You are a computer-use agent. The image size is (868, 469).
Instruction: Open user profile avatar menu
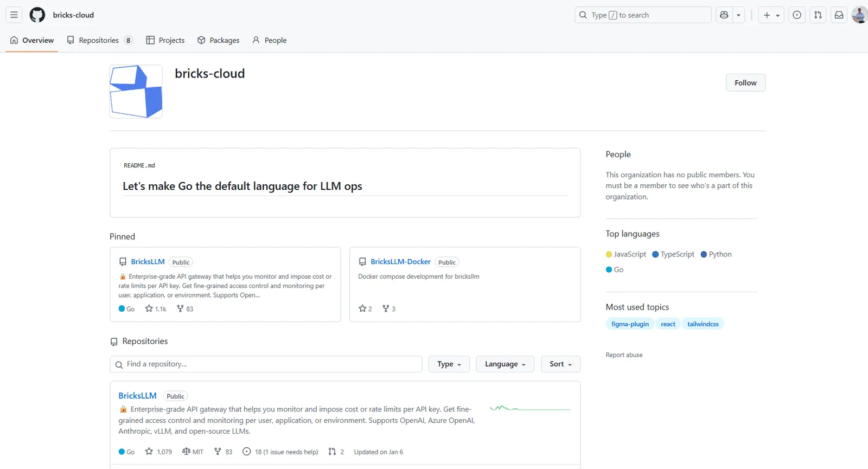click(860, 15)
